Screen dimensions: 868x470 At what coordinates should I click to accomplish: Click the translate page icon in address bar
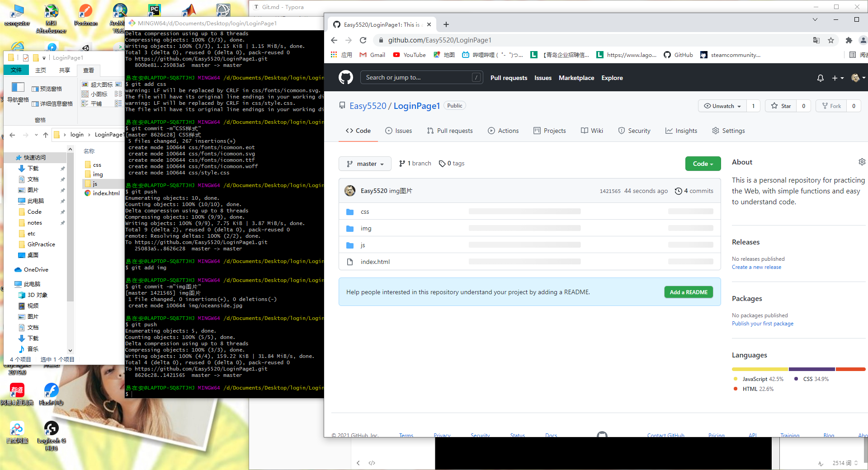[816, 40]
